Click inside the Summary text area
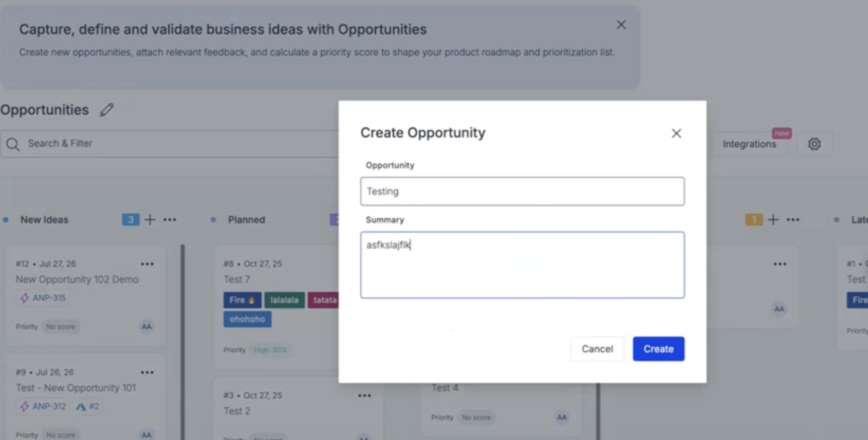Screen dimensions: 868x440 point(522,265)
